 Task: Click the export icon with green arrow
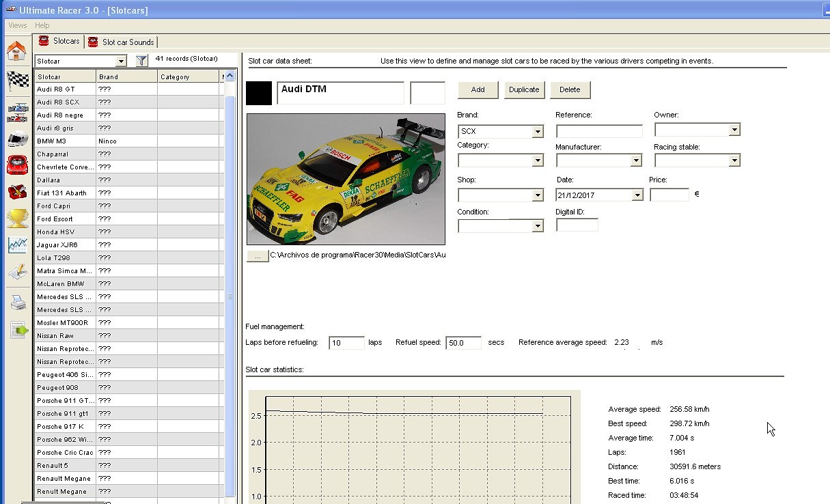click(17, 330)
